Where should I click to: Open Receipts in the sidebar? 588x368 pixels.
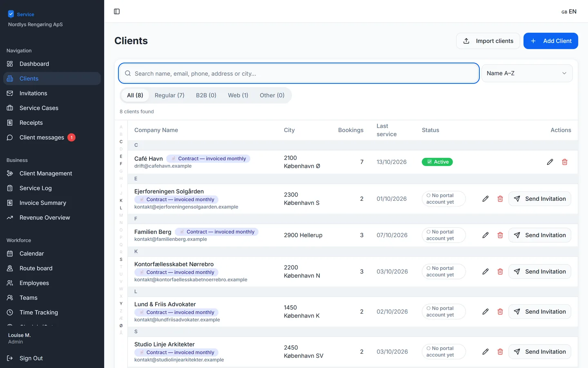[52, 123]
